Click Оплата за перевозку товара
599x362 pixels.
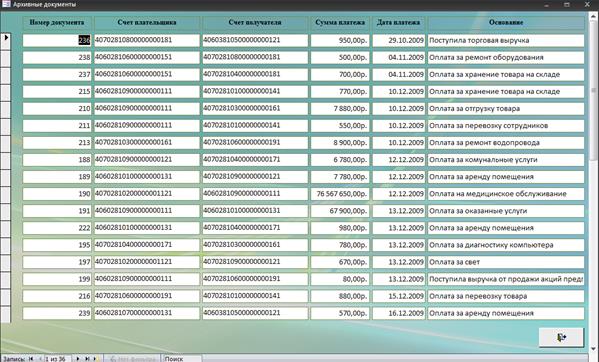click(506, 296)
